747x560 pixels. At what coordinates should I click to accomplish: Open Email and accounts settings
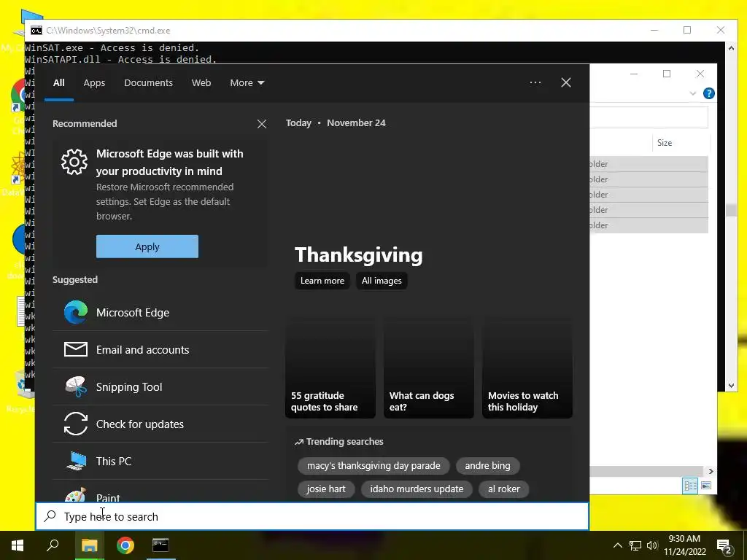coord(160,349)
